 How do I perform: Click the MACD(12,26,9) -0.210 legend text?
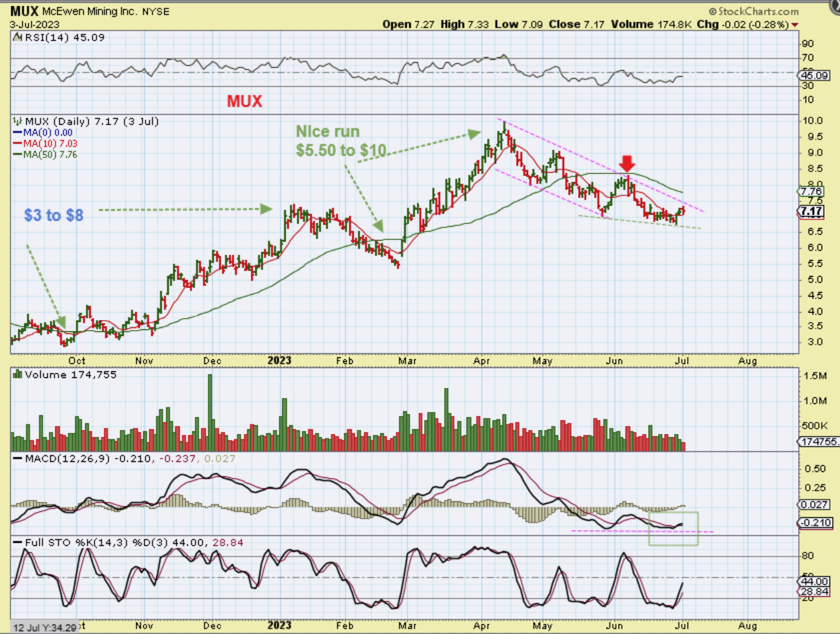point(88,459)
